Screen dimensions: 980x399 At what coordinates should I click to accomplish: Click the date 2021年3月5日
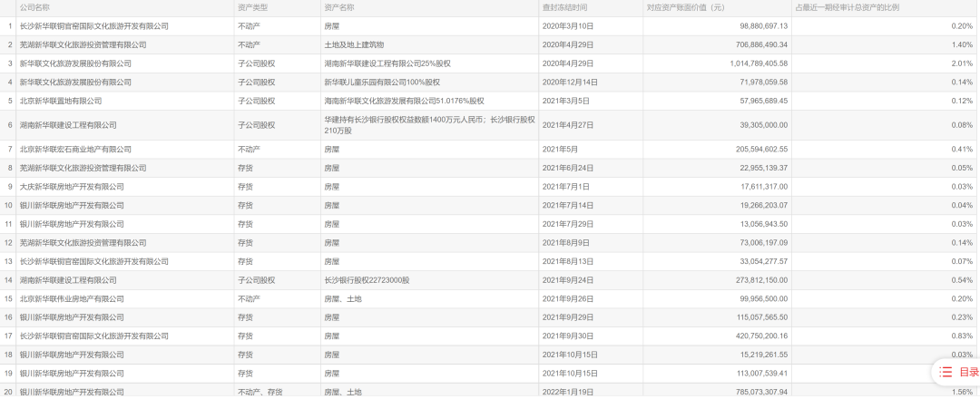[565, 101]
